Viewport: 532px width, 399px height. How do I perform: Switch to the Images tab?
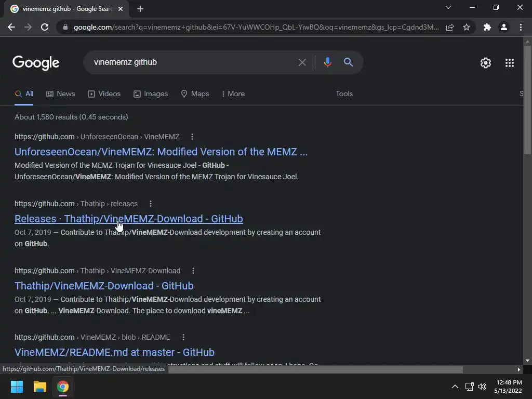point(151,94)
